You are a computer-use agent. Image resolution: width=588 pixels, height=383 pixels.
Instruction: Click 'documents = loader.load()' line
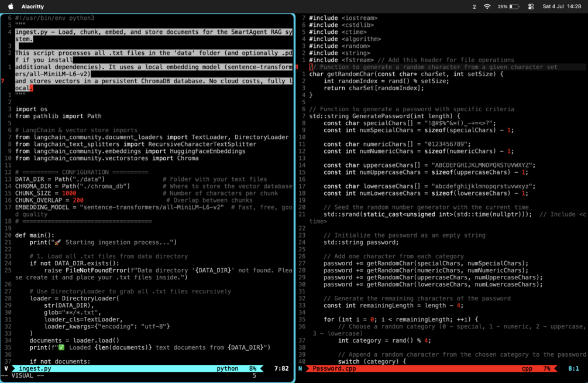click(74, 340)
